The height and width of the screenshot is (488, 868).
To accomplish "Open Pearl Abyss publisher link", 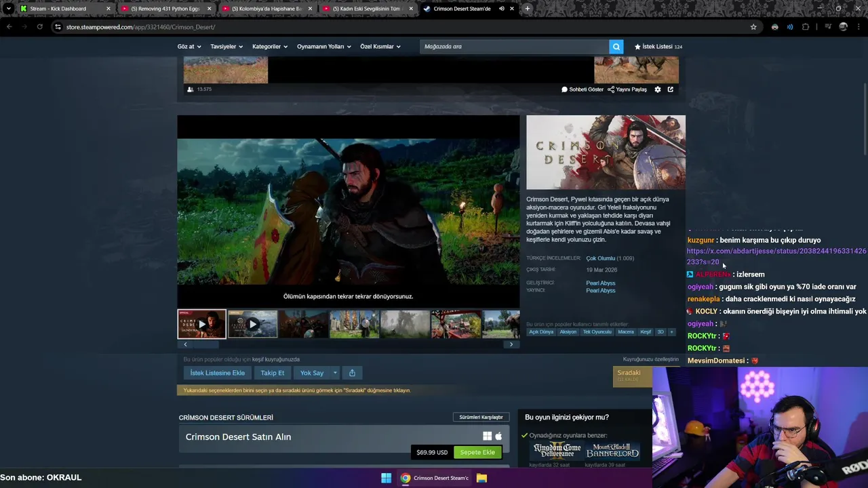I will click(601, 291).
